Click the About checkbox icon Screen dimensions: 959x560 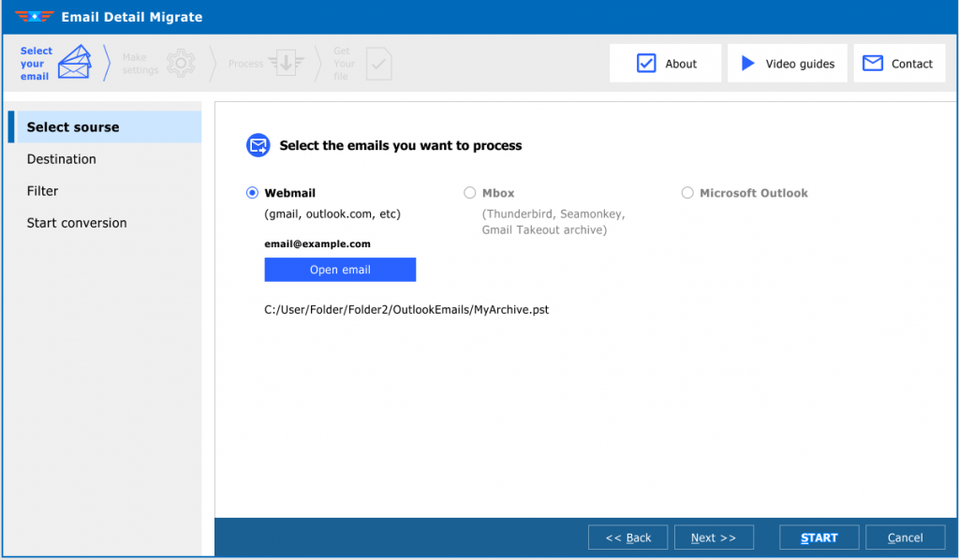pos(646,63)
